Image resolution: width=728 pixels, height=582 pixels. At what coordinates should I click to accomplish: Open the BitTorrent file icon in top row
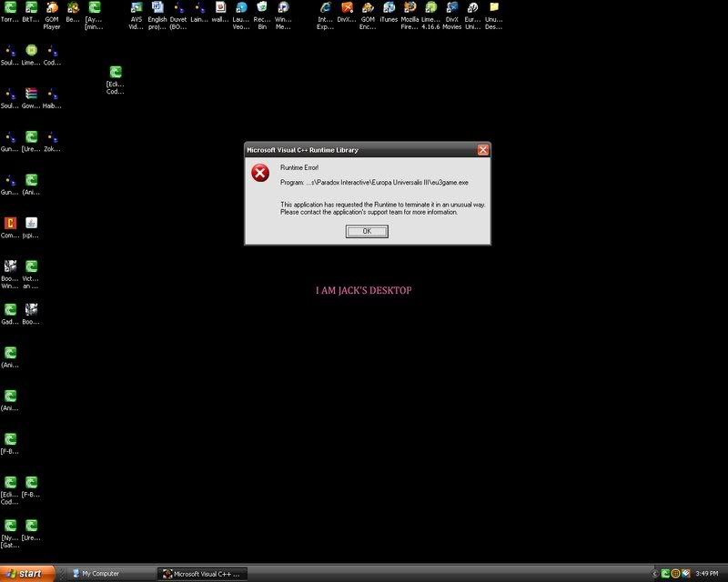[31, 12]
